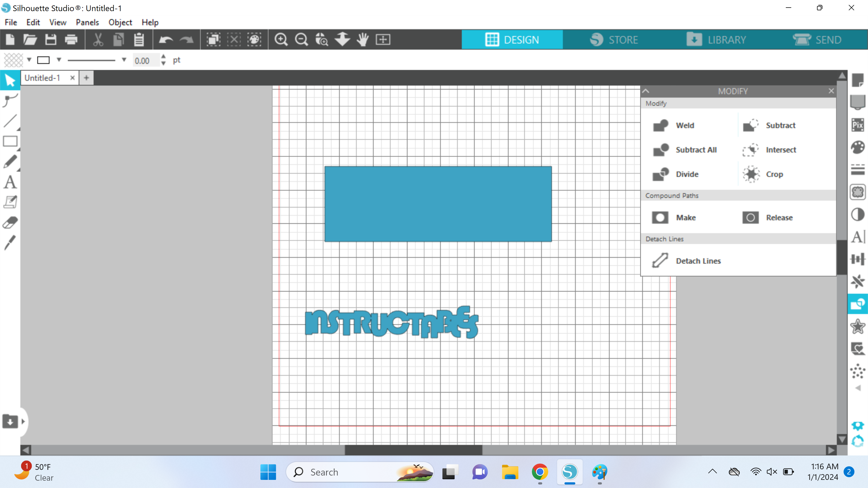
Task: Choose the Edit Points tool
Action: pyautogui.click(x=10, y=100)
